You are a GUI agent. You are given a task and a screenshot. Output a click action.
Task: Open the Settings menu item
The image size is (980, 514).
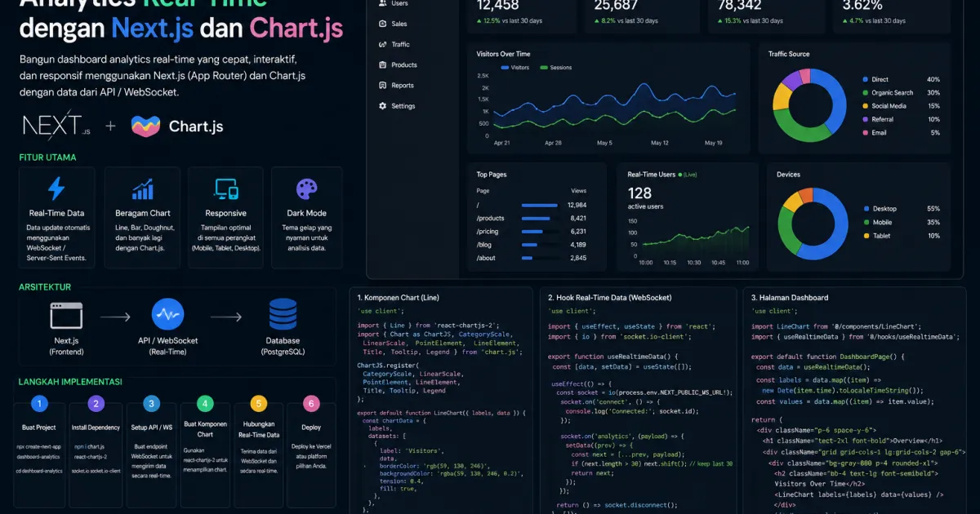(403, 106)
